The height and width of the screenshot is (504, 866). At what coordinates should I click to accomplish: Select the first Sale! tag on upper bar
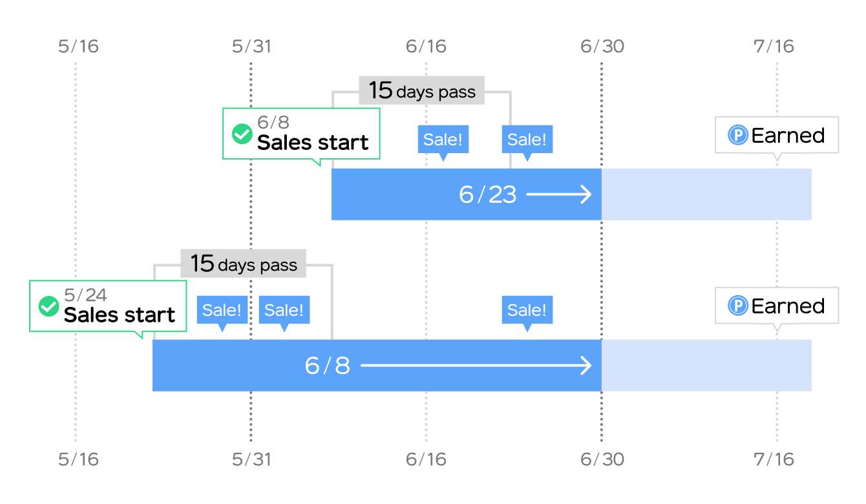[x=443, y=140]
